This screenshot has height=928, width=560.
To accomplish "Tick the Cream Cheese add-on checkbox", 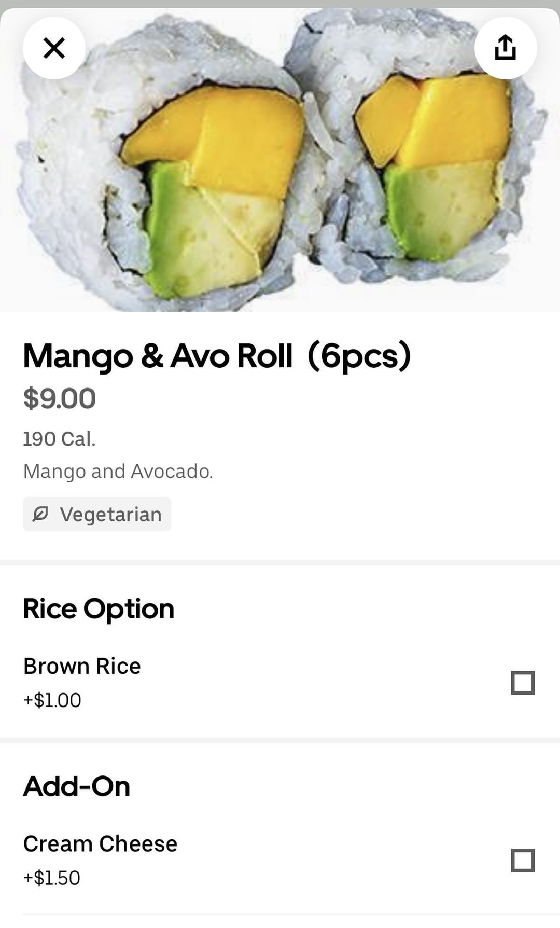I will point(522,861).
